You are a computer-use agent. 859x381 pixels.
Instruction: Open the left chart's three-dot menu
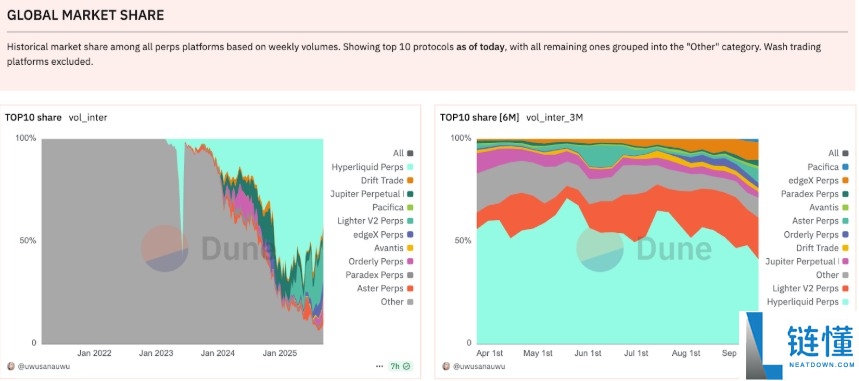click(x=380, y=366)
